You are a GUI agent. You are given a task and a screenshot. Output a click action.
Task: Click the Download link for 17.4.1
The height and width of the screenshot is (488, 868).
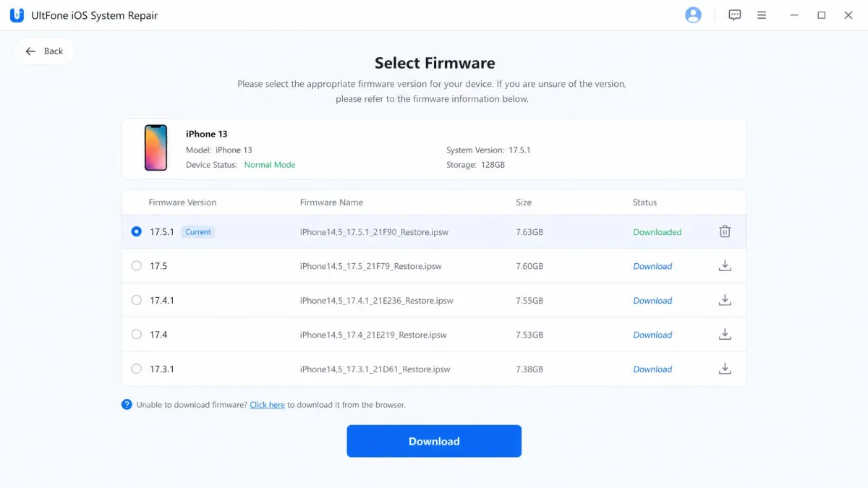coord(652,300)
